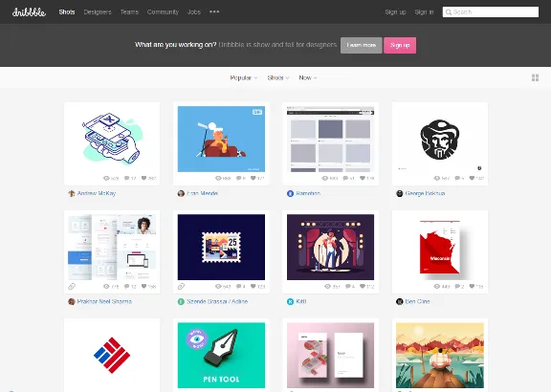Open the Teams nav item
The width and height of the screenshot is (551, 392).
[129, 11]
